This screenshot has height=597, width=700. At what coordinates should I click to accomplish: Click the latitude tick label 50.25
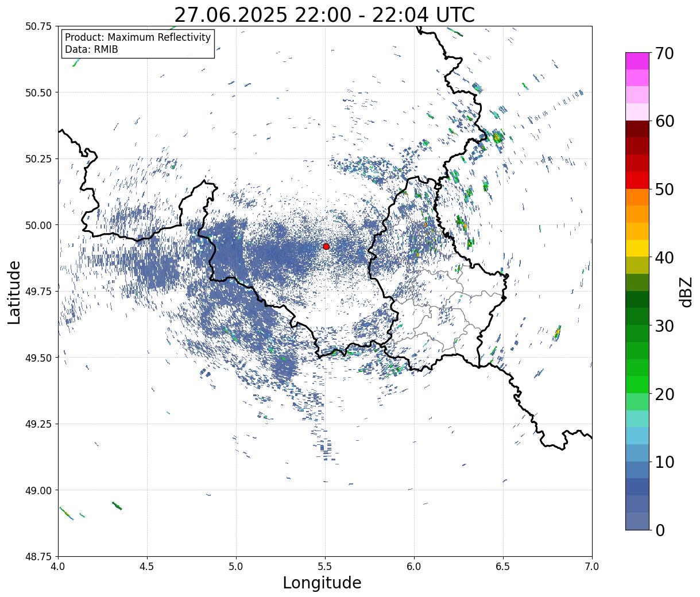(x=38, y=159)
